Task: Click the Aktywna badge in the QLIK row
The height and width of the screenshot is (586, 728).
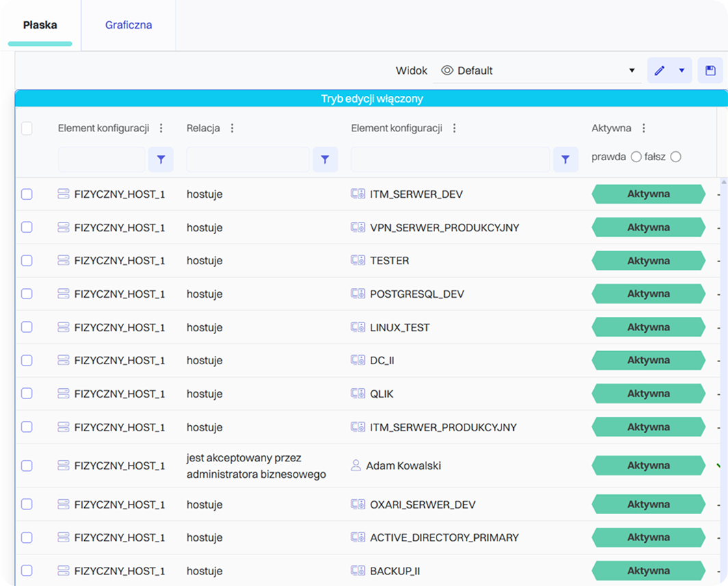Action: pyautogui.click(x=648, y=394)
